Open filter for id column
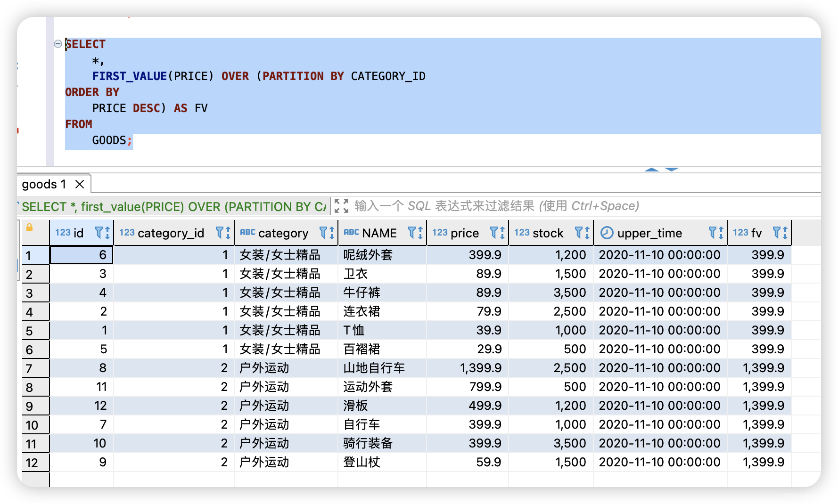Image resolution: width=838 pixels, height=504 pixels. click(99, 232)
